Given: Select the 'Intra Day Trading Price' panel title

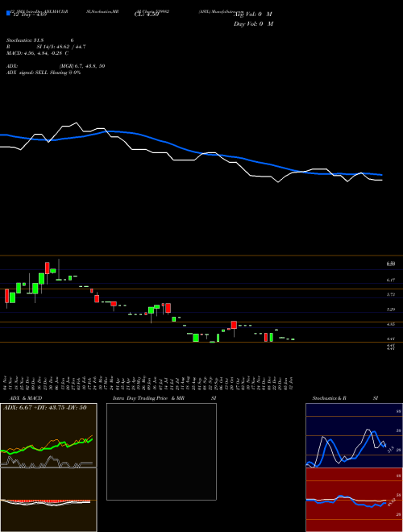Looking at the screenshot, I should click(141, 398).
